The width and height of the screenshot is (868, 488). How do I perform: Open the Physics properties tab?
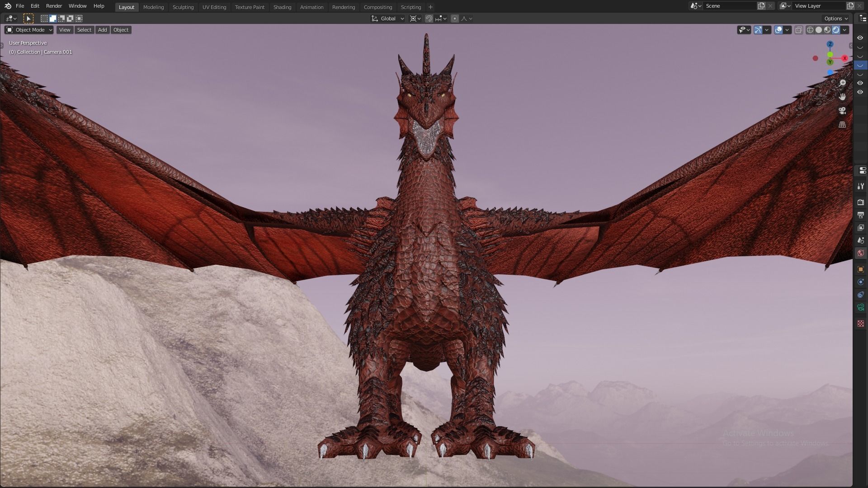[861, 282]
